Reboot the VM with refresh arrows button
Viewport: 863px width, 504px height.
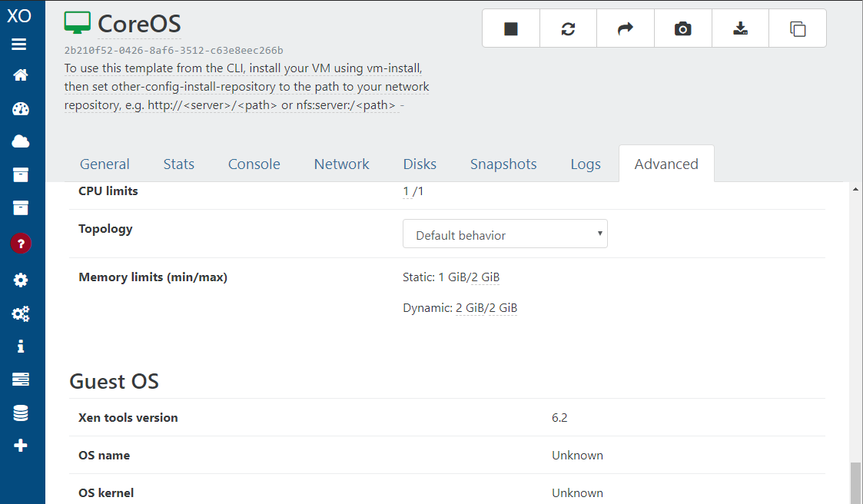(x=568, y=28)
